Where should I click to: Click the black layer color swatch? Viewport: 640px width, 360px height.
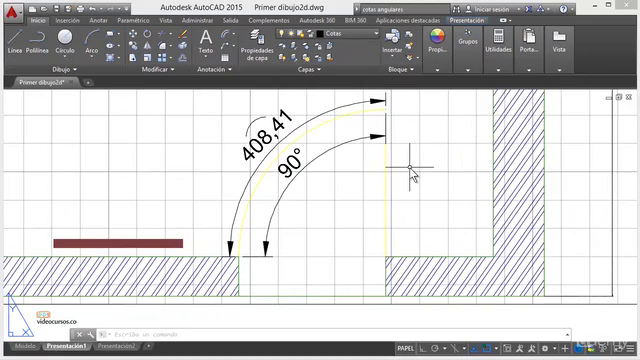tap(320, 34)
